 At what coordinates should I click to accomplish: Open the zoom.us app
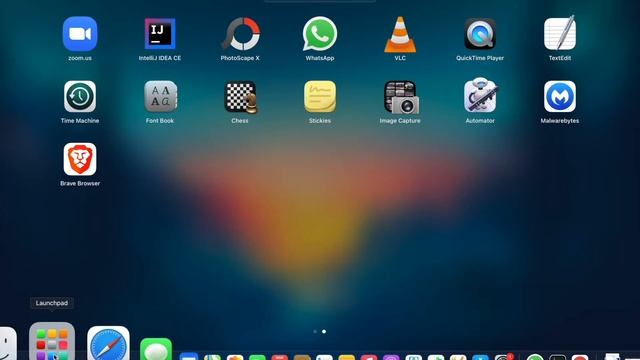(x=80, y=34)
